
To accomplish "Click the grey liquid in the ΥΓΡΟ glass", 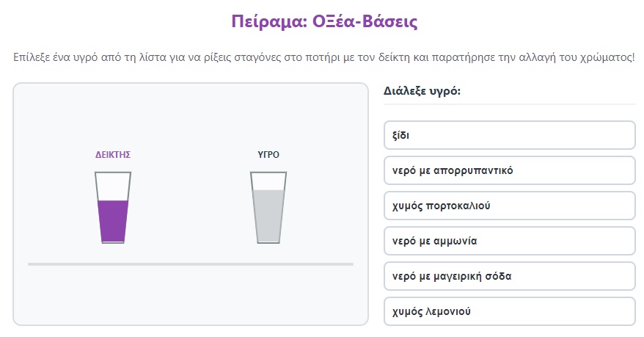I will click(x=268, y=216).
